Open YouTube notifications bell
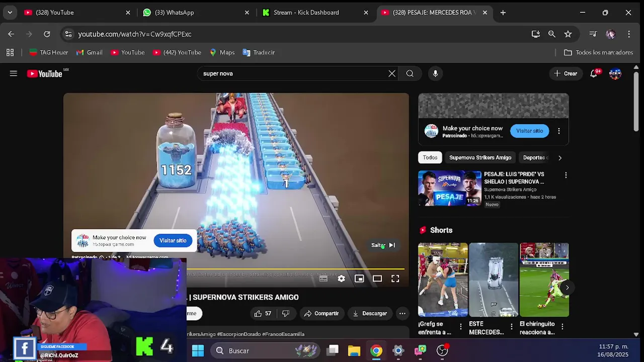644x362 pixels. point(595,73)
